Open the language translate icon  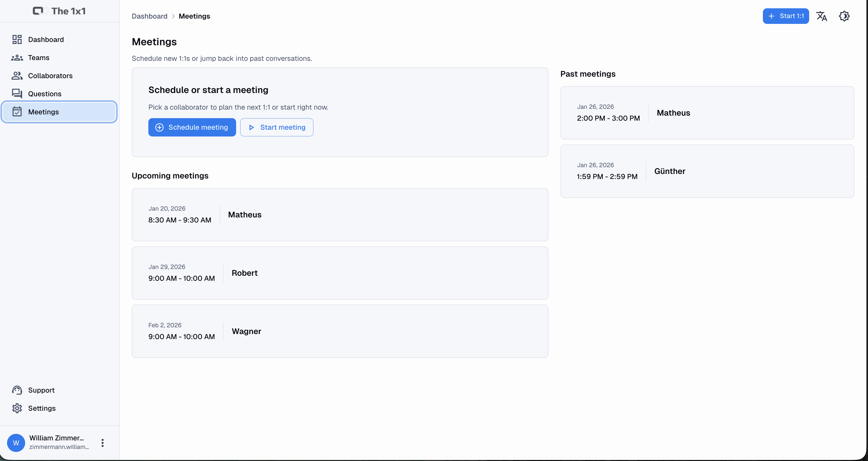(821, 16)
